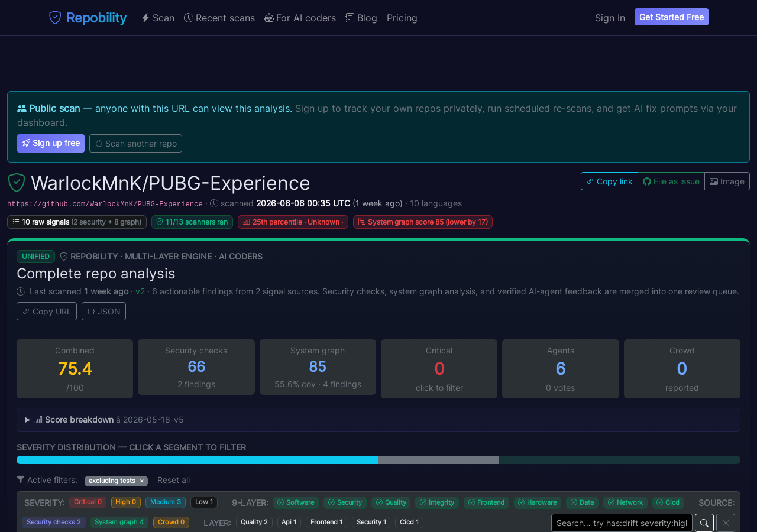Filter by System graph 4 source
The height and width of the screenshot is (532, 757).
tap(119, 523)
